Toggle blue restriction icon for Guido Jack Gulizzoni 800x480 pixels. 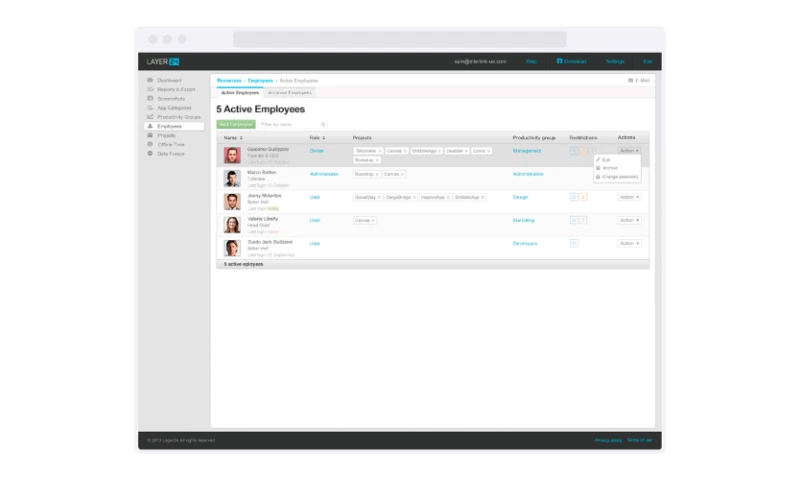(x=574, y=243)
